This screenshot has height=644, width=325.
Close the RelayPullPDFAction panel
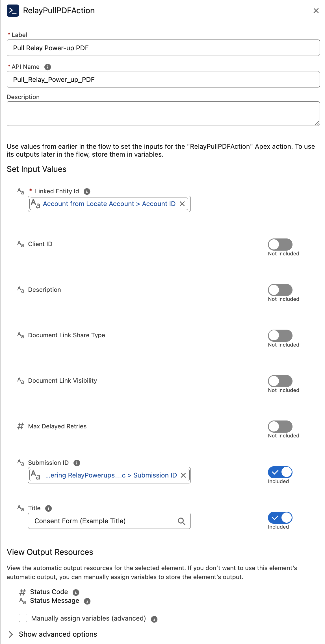[x=316, y=11]
